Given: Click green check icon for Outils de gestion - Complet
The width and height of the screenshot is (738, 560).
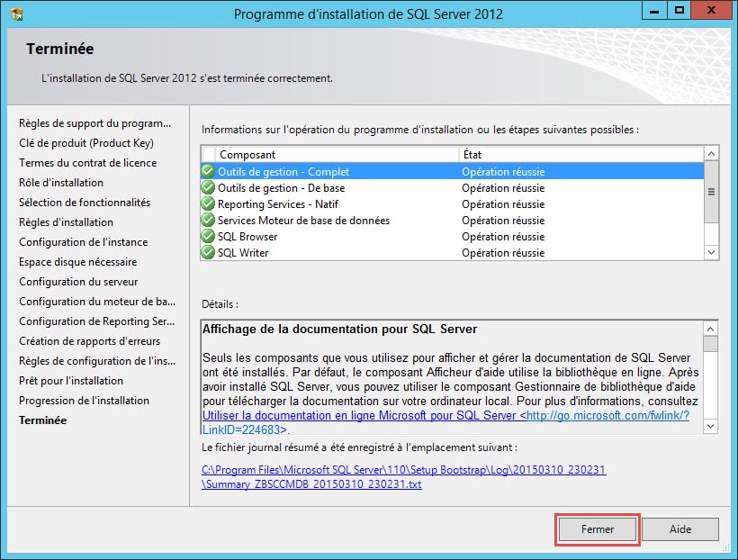Looking at the screenshot, I should click(x=208, y=171).
